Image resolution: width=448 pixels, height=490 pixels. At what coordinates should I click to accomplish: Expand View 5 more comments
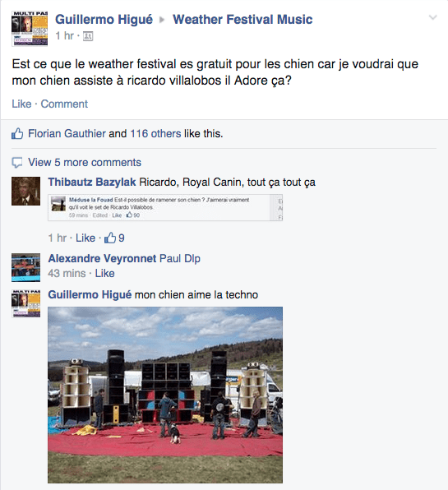click(x=85, y=163)
